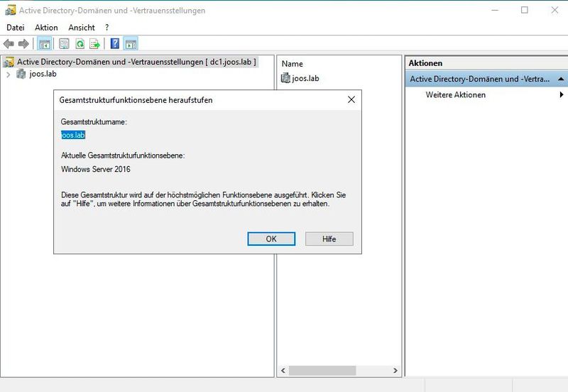Click the Forward arrow in toolbar
Image resolution: width=568 pixels, height=392 pixels.
(23, 44)
